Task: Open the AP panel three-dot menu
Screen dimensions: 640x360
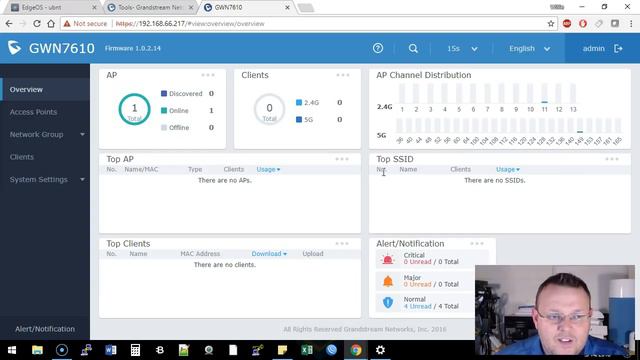Action: [208, 75]
